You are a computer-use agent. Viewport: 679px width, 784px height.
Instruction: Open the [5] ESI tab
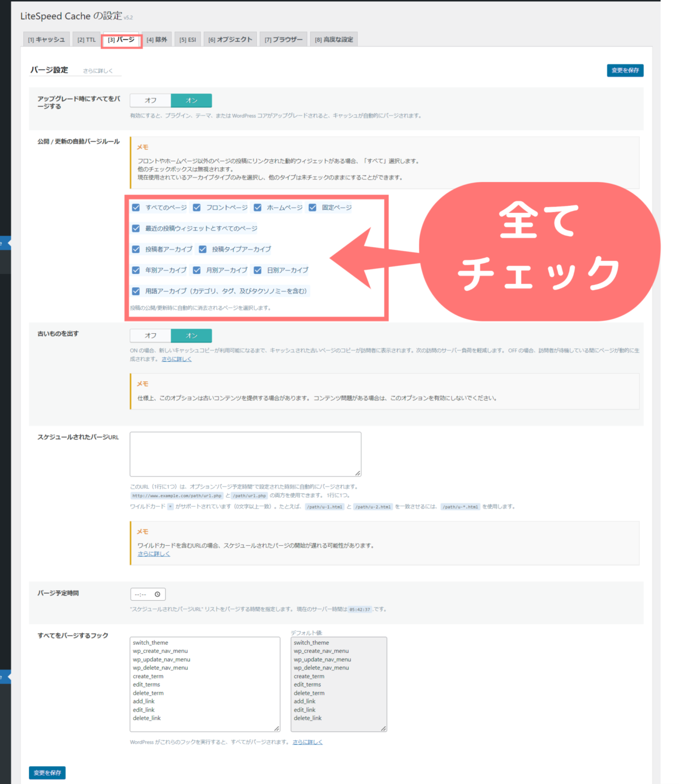click(187, 39)
